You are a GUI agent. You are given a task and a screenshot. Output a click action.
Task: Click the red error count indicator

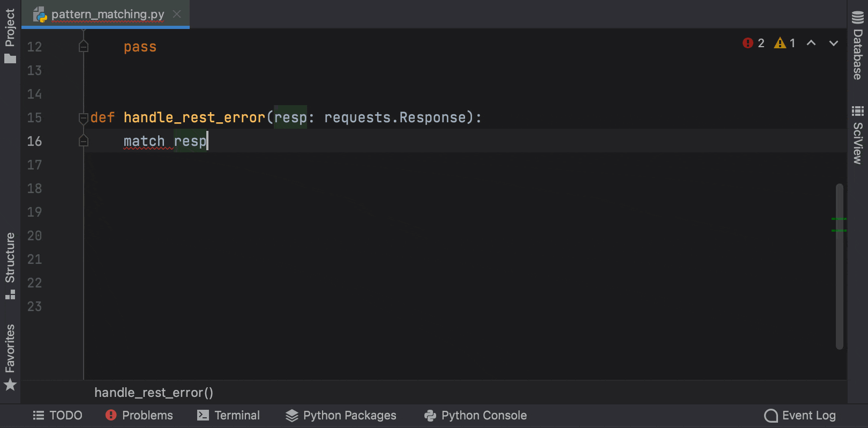click(x=753, y=43)
